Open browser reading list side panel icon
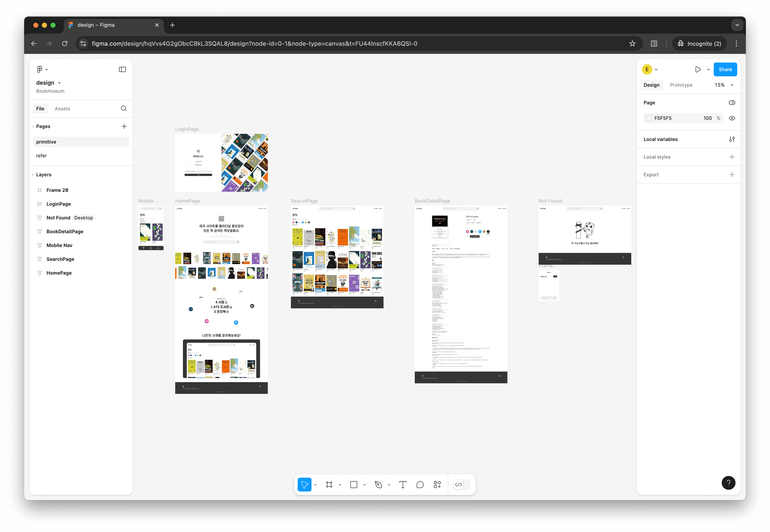770x532 pixels. [654, 44]
